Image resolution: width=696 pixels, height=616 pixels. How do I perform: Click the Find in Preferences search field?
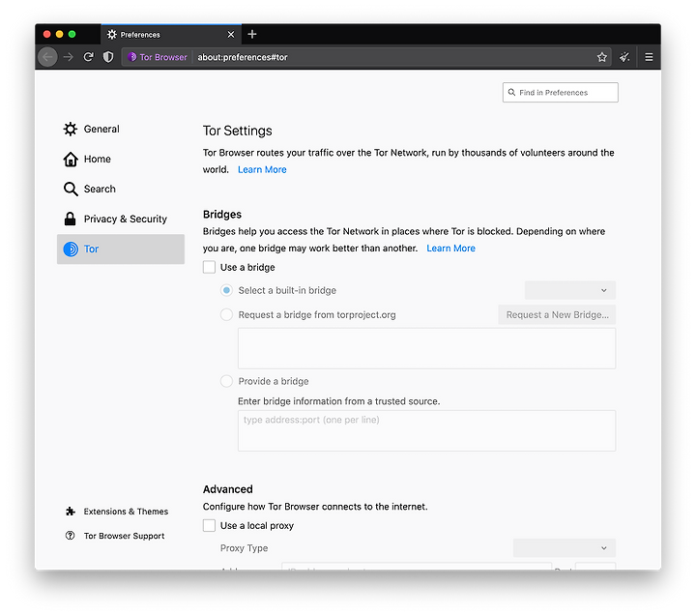coord(560,93)
